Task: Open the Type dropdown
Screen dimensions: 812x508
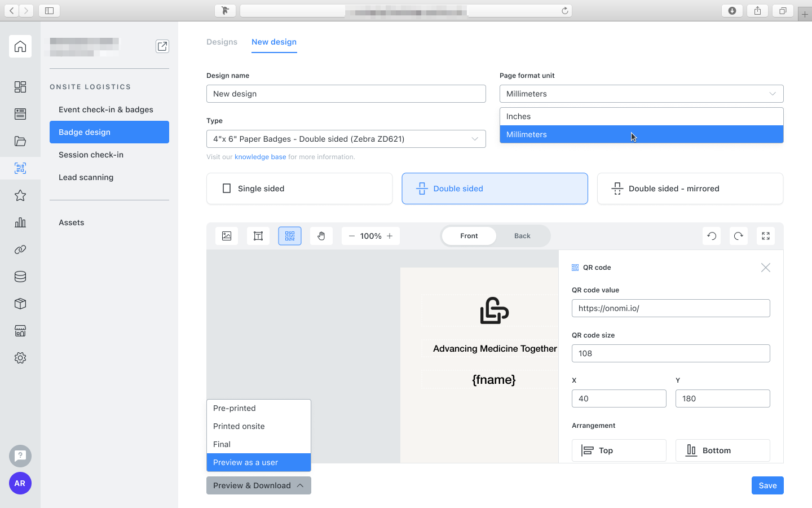Action: coord(346,139)
